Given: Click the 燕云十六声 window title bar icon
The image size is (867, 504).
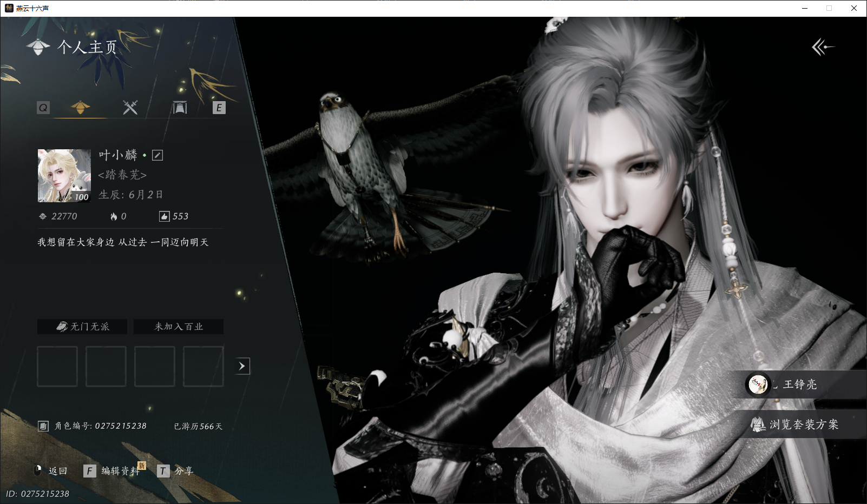Looking at the screenshot, I should point(9,8).
